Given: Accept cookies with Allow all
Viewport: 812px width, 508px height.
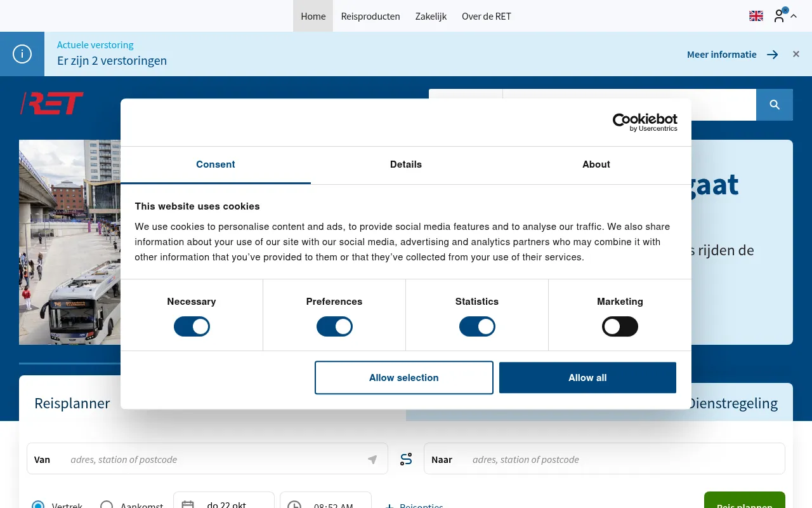Looking at the screenshot, I should click(x=587, y=378).
